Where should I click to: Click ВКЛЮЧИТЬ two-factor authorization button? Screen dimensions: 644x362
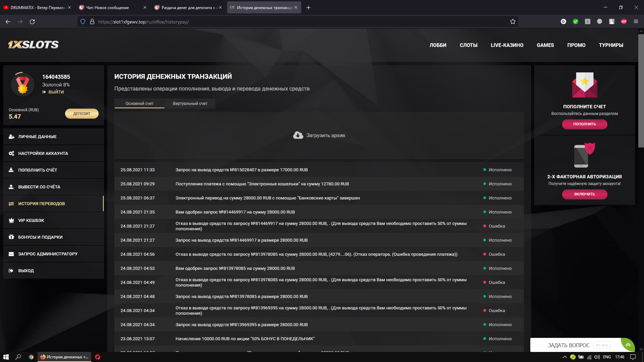tap(584, 194)
